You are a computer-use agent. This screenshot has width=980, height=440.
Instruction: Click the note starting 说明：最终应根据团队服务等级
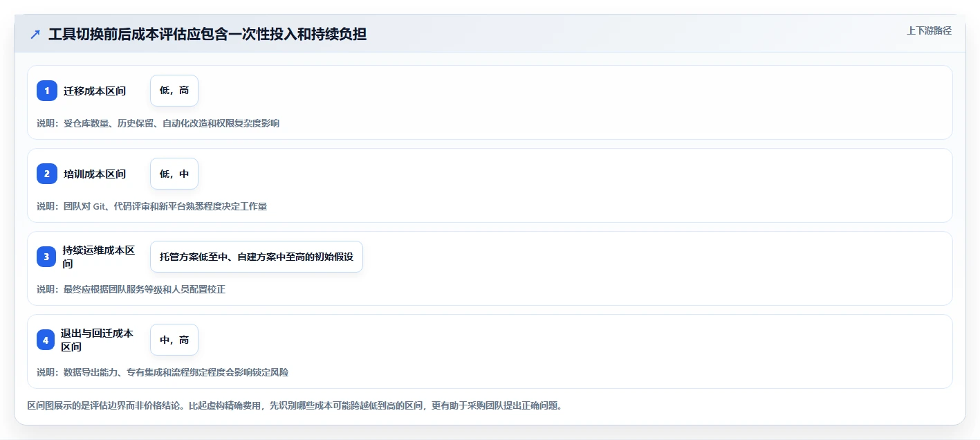131,289
